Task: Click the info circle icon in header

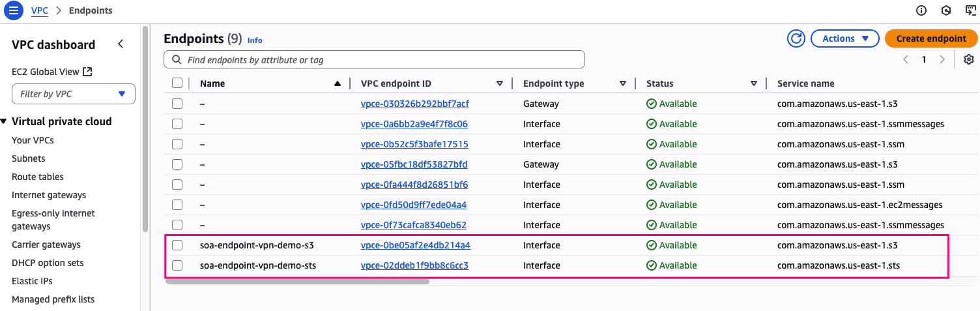Action: click(x=921, y=10)
